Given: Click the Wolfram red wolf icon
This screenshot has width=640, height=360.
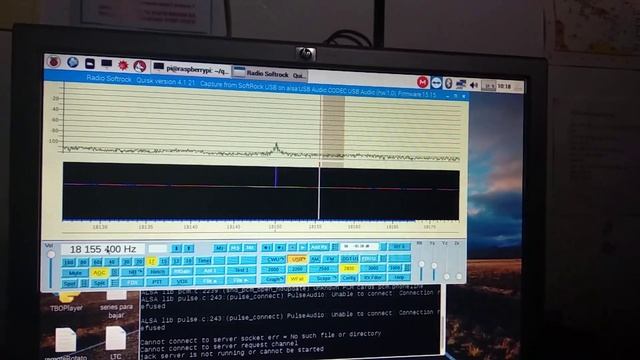Looking at the screenshot, I should point(140,66).
